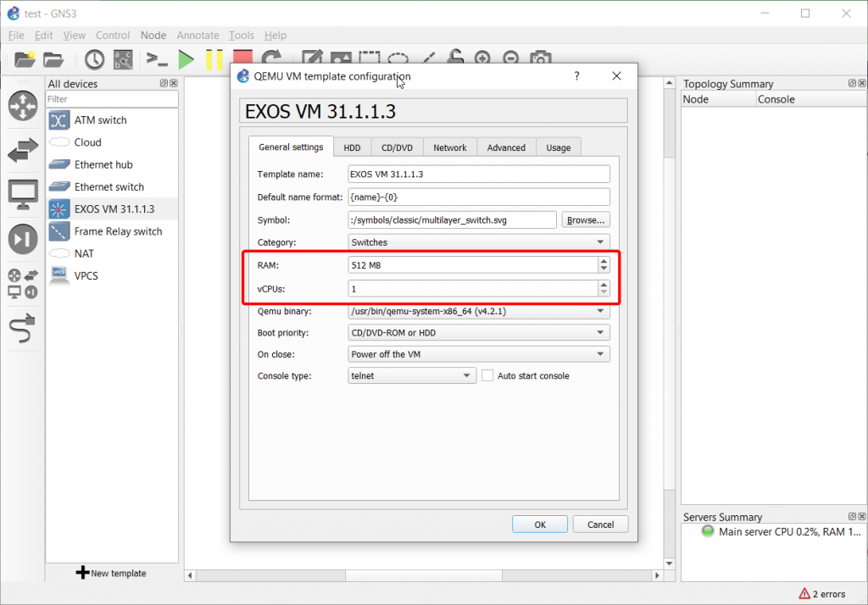Screen dimensions: 868x605
Task: Select VPCS device in list
Action: (x=113, y=275)
